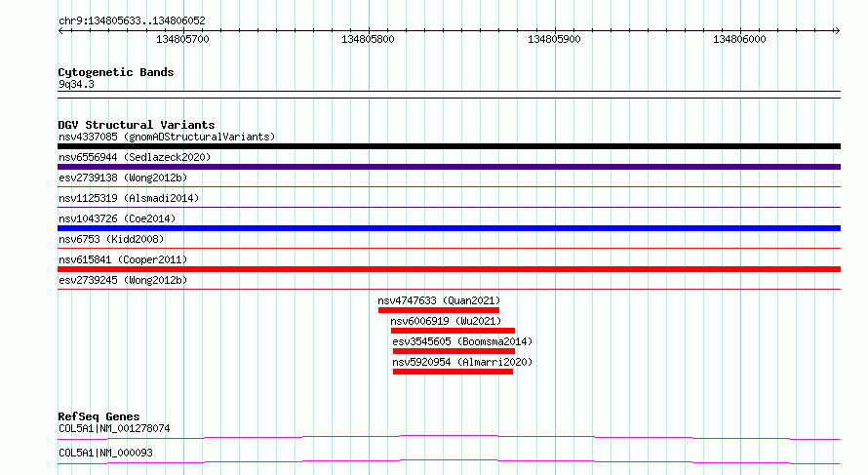868x475 pixels.
Task: Open the nsv6753 (Kidd2008) label
Action: (x=111, y=239)
